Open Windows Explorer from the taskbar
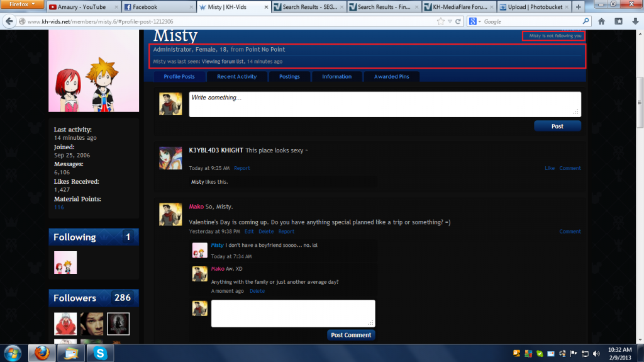This screenshot has height=362, width=644. [71, 353]
